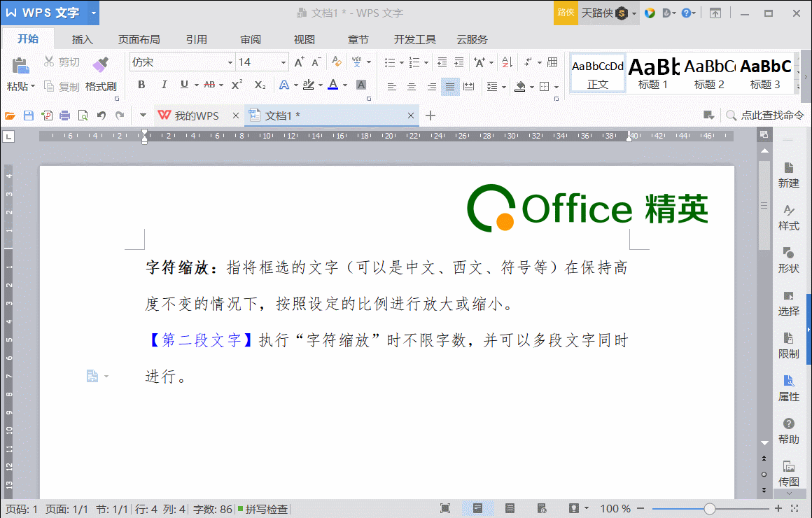Expand the underline style dropdown arrow
Viewport: 812px width, 518px height.
[x=197, y=85]
